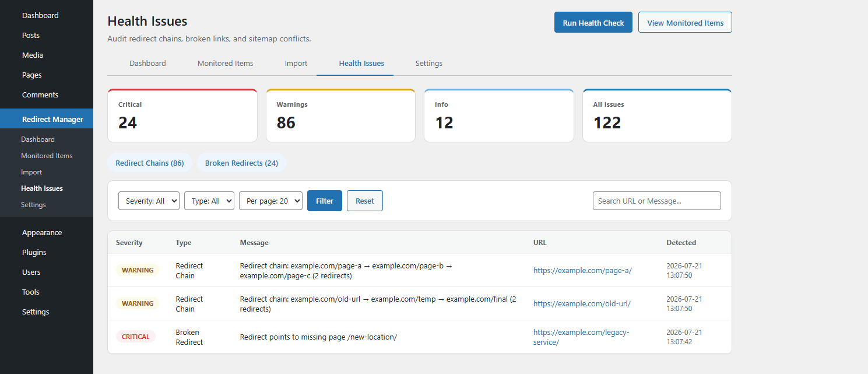
Task: Open the All Issues summary card
Action: point(657,116)
